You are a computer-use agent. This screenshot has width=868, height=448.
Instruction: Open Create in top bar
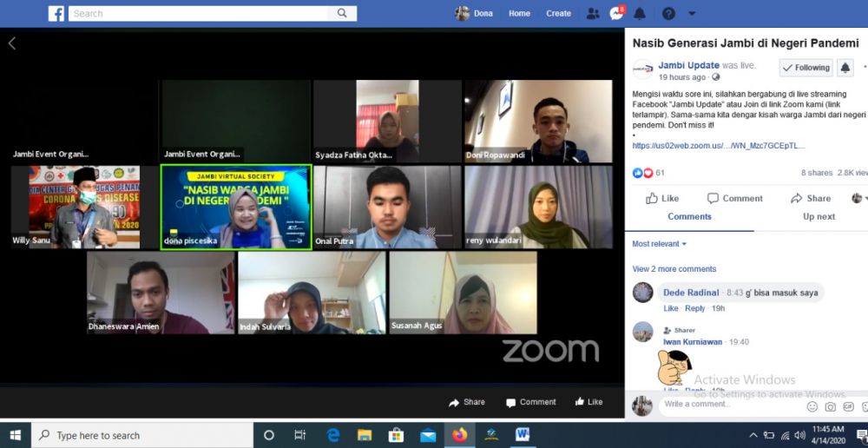click(x=558, y=13)
